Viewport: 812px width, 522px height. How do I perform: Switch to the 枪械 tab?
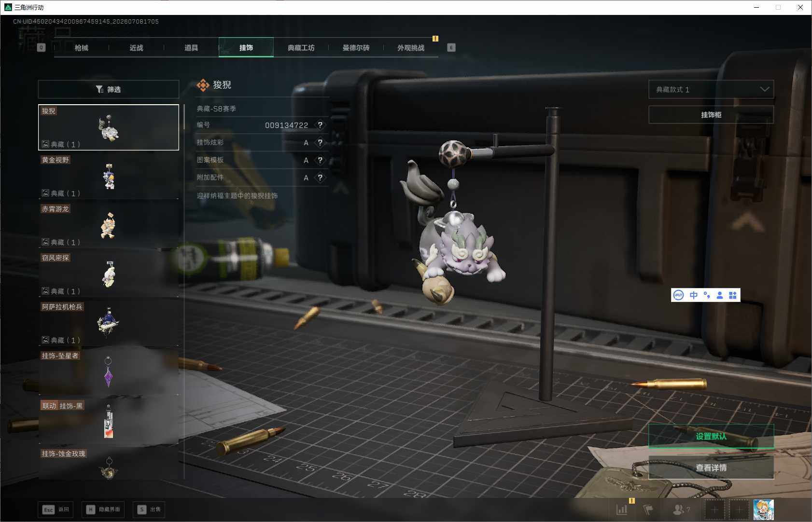[x=82, y=48]
